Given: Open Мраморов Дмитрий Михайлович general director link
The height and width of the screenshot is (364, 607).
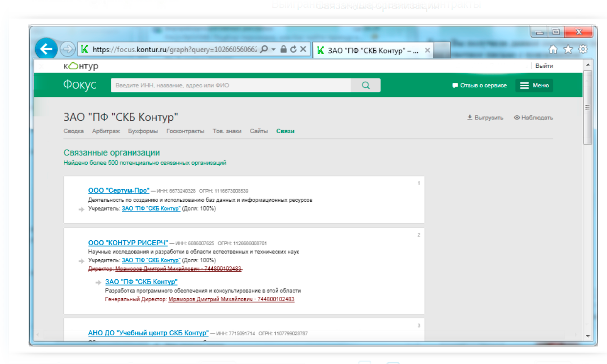Looking at the screenshot, I should pos(231,299).
